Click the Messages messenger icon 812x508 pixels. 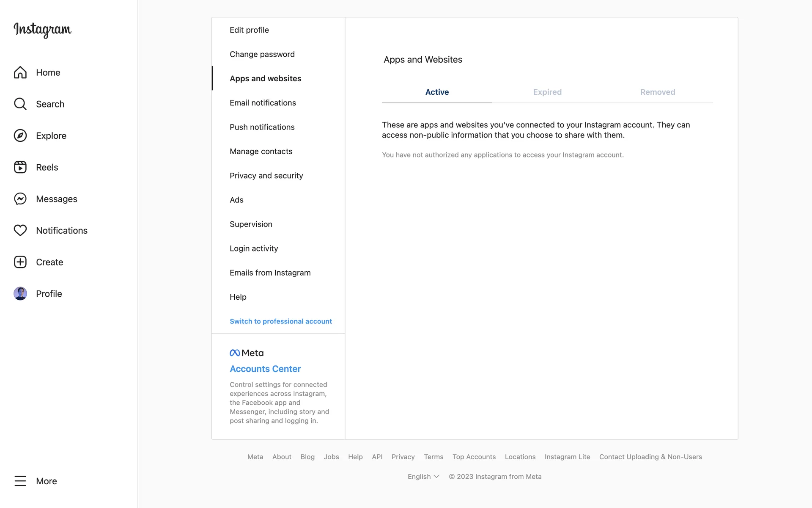tap(20, 199)
